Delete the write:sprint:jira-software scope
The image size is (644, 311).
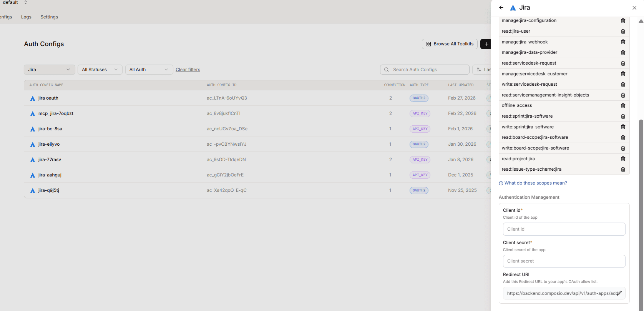click(623, 127)
